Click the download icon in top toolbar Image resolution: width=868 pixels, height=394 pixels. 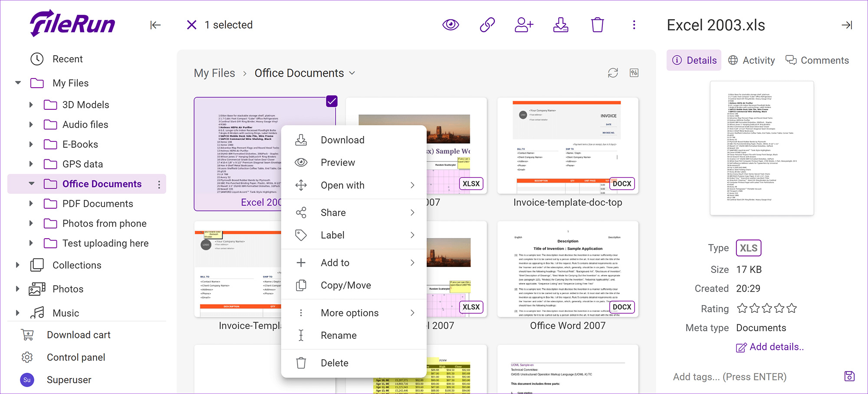coord(561,25)
